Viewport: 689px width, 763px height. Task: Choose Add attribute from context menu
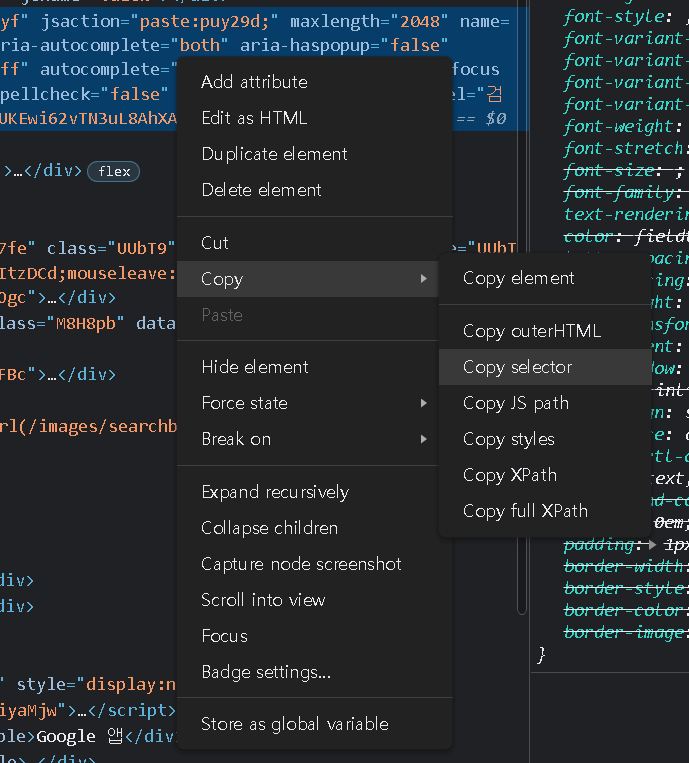pyautogui.click(x=314, y=82)
